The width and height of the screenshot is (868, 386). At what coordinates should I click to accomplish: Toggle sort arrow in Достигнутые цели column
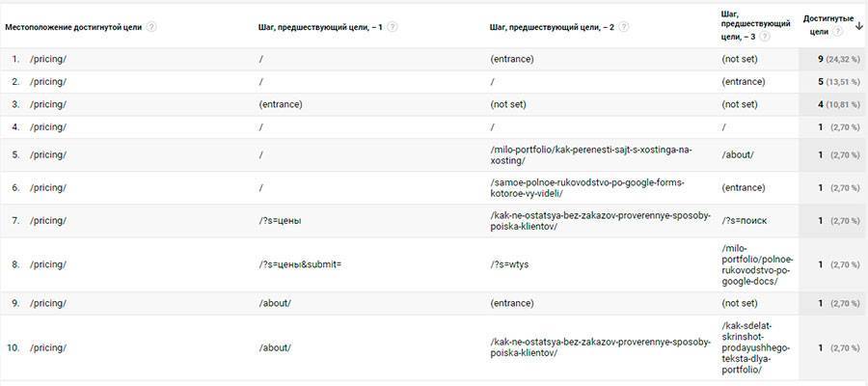859,25
